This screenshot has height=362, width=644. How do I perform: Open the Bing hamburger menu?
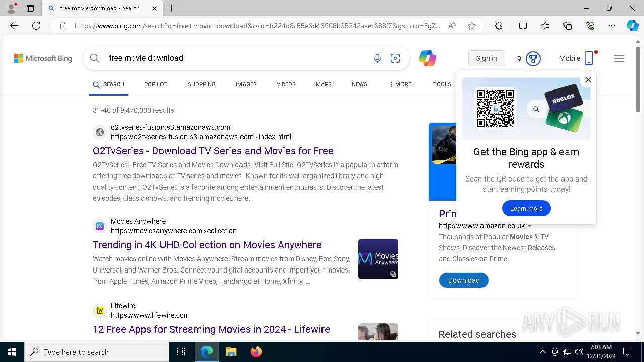point(619,58)
